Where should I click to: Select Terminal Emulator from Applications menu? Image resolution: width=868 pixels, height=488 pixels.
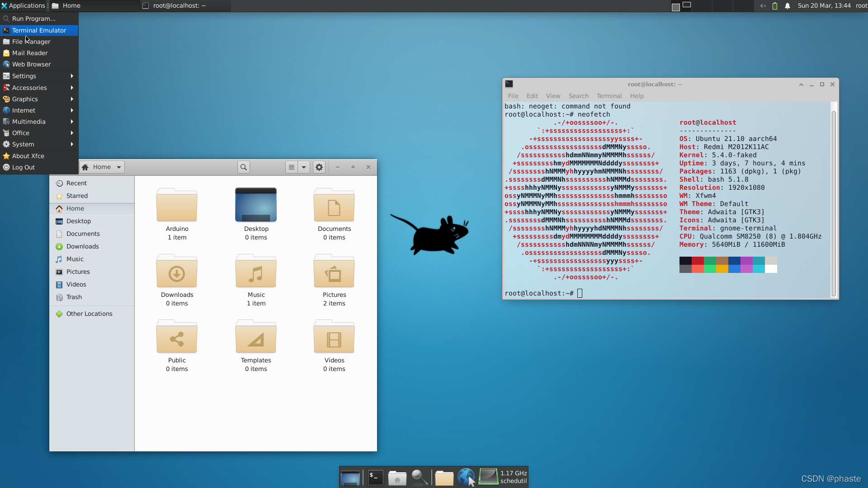(x=39, y=30)
